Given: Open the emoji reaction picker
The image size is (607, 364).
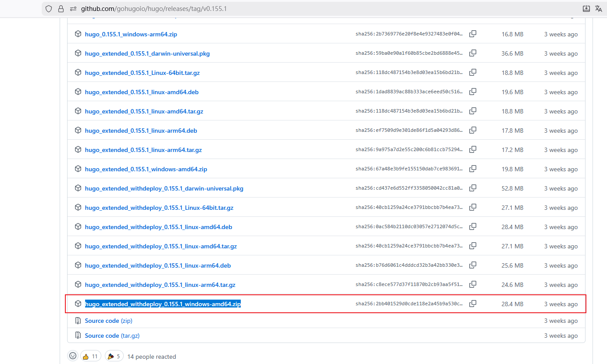Looking at the screenshot, I should pyautogui.click(x=73, y=356).
